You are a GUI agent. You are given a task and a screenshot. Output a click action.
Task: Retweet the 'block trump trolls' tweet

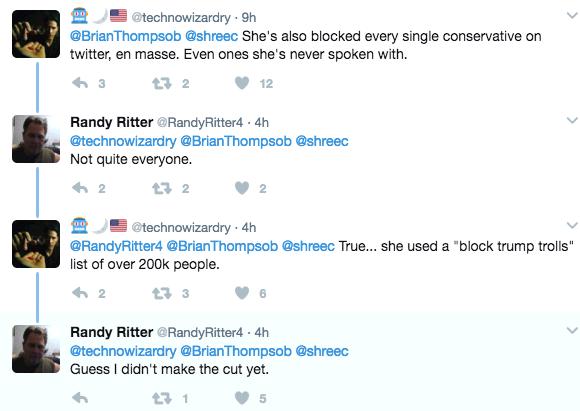[162, 293]
